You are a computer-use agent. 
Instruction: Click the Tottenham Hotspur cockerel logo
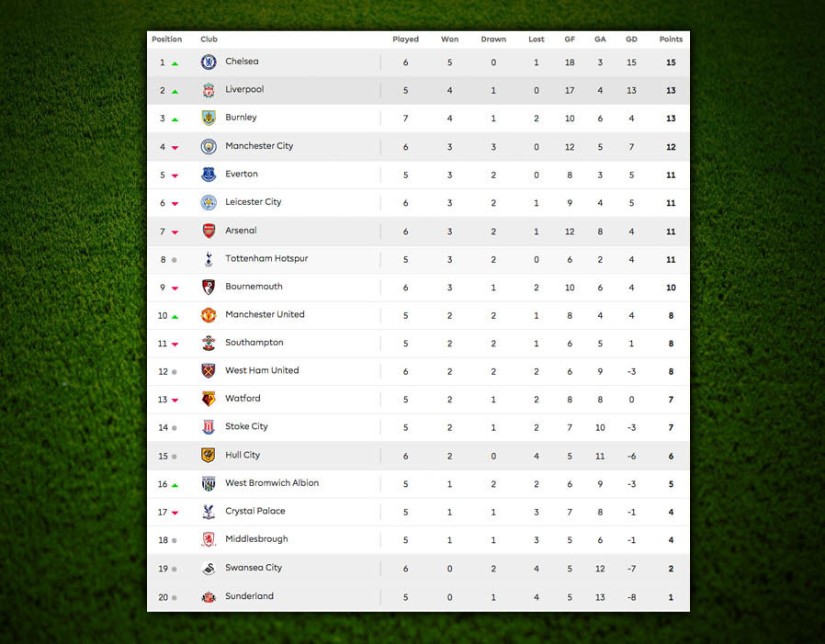[209, 259]
